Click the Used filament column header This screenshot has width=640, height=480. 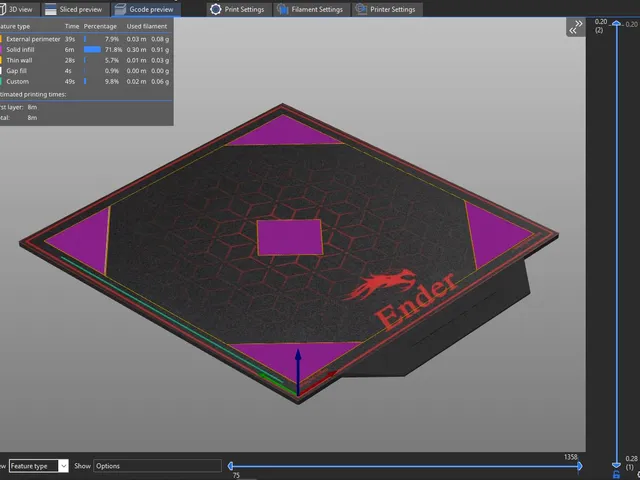click(x=147, y=26)
